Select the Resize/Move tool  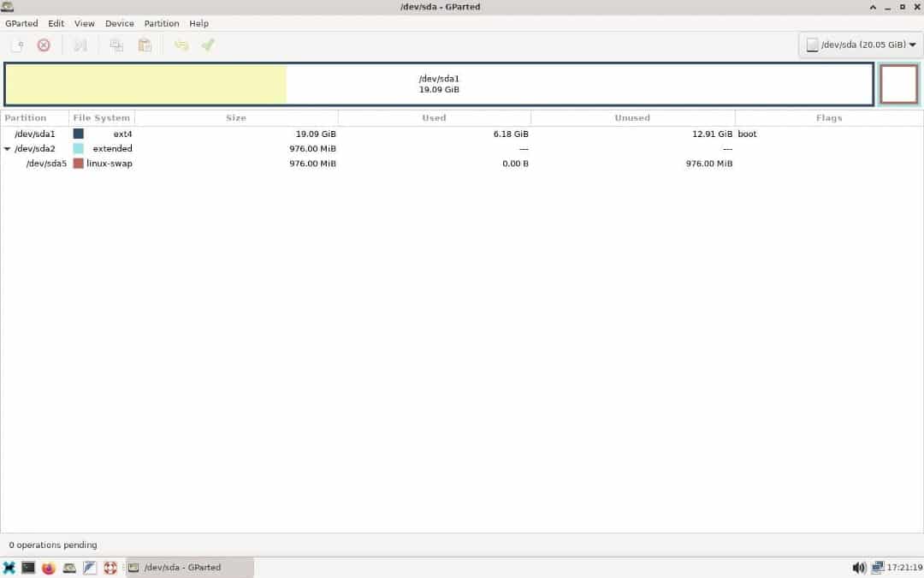tap(80, 45)
